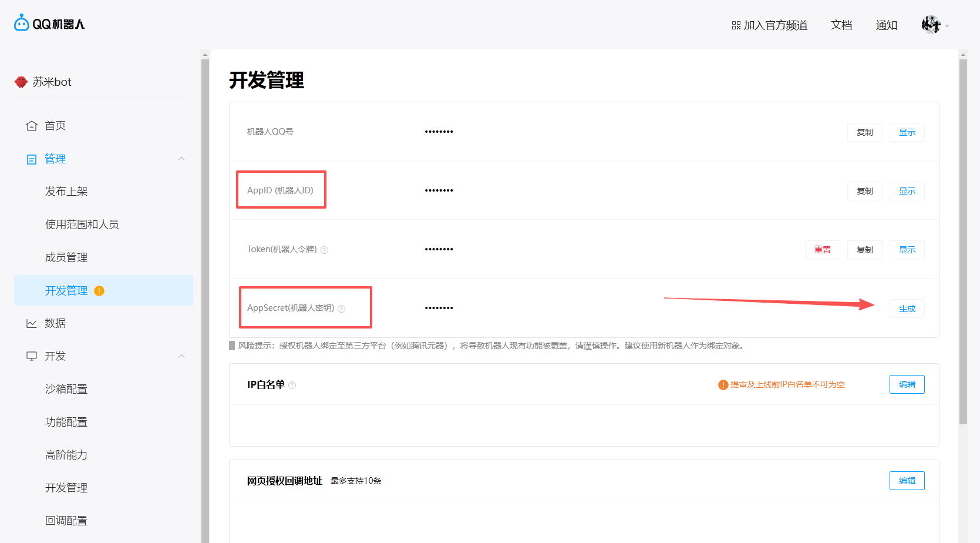The image size is (980, 543).
Task: Click the help icon beside AppSecret
Action: pos(342,309)
